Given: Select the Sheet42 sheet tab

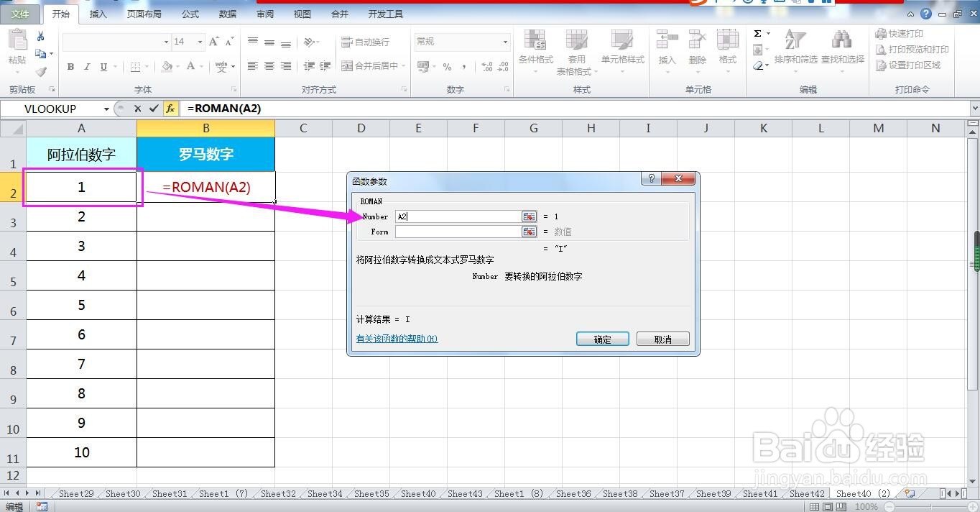Looking at the screenshot, I should (x=807, y=493).
